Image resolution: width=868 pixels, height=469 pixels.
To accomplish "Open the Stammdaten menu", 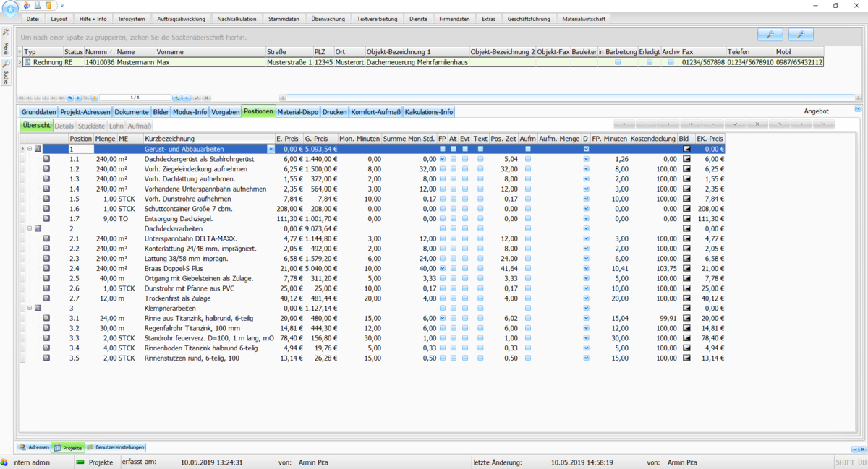I will pos(282,19).
